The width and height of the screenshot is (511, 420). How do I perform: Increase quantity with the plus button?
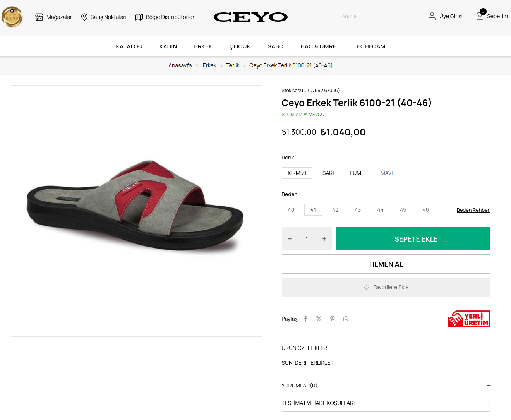(x=324, y=239)
